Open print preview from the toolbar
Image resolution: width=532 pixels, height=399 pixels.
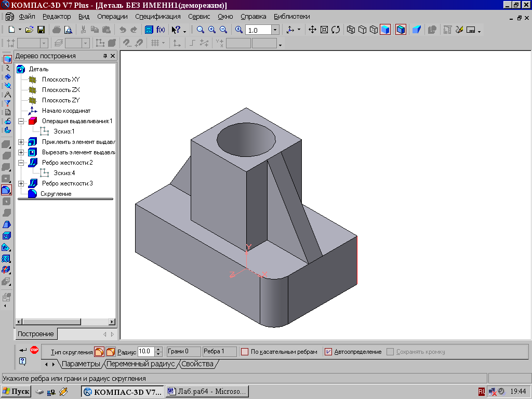[68, 30]
